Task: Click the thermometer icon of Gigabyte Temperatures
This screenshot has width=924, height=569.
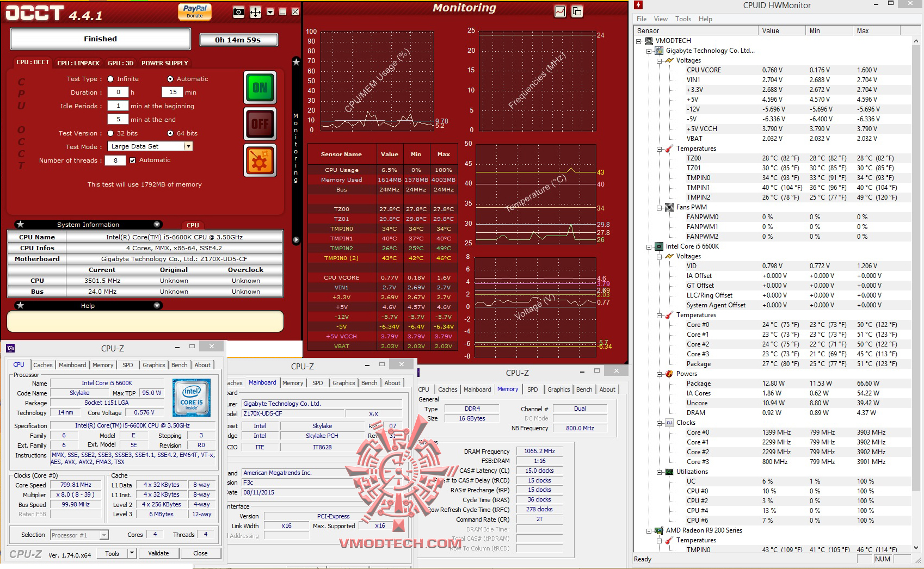Action: coord(669,149)
